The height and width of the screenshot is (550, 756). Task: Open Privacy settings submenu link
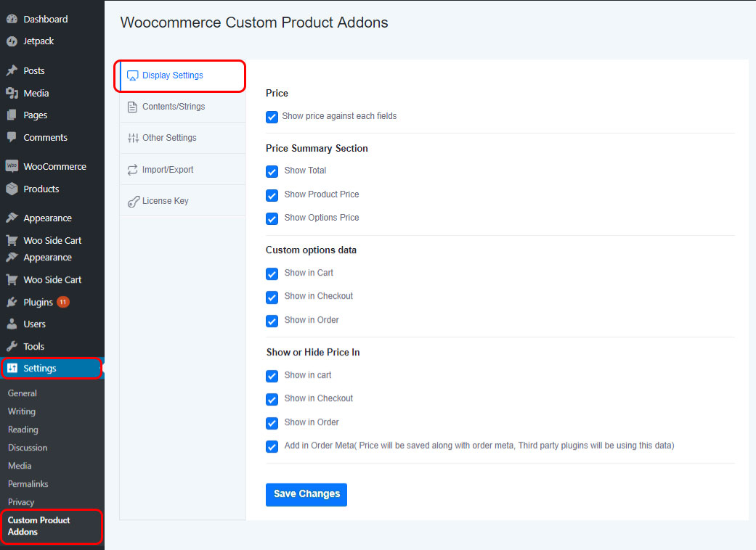pyautogui.click(x=21, y=502)
